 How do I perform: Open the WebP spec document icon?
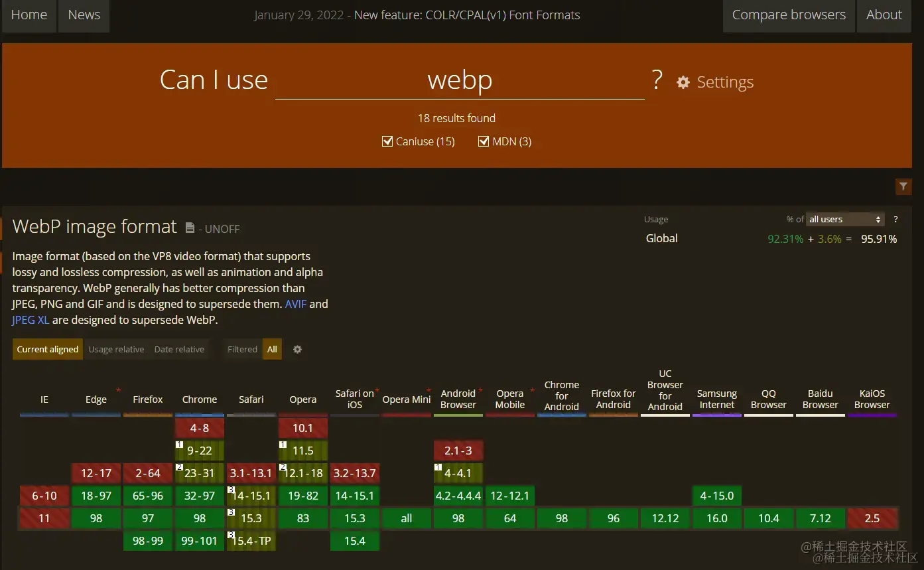tap(190, 228)
